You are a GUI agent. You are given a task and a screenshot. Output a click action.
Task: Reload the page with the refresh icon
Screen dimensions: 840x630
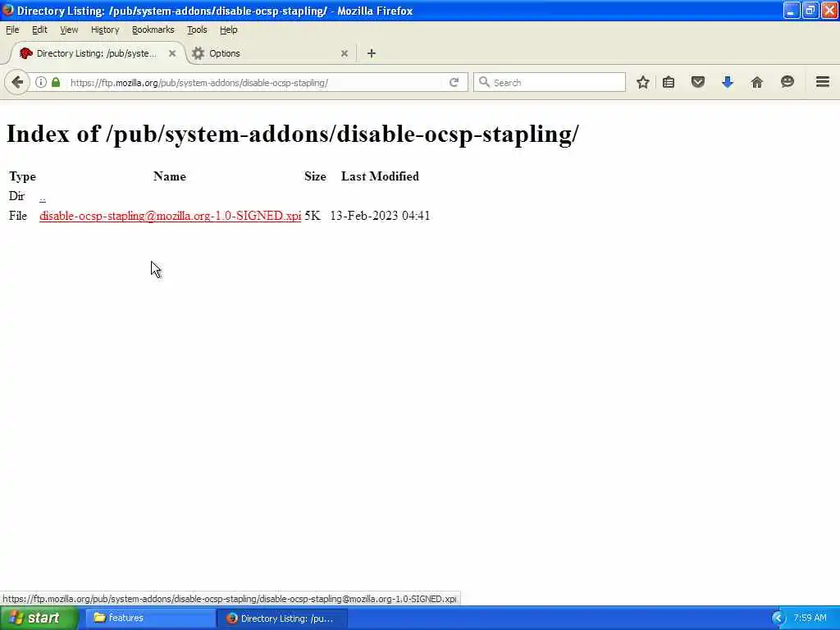(x=454, y=82)
